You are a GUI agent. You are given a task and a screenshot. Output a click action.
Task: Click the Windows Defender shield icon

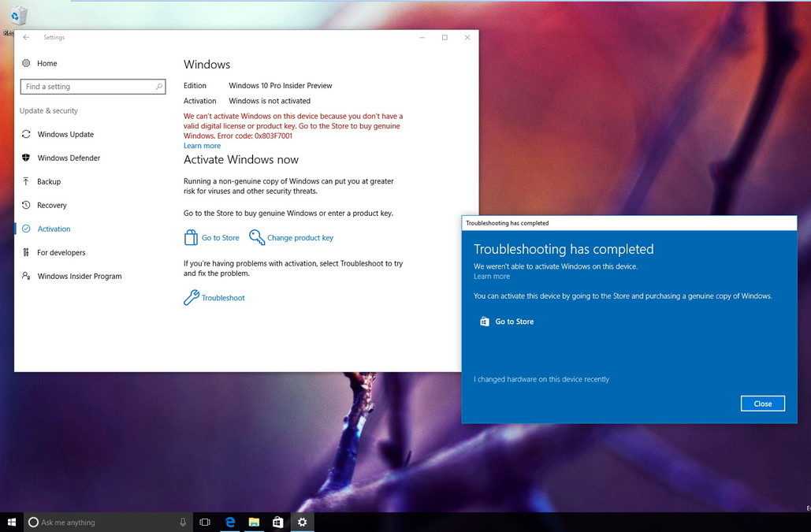tap(26, 158)
